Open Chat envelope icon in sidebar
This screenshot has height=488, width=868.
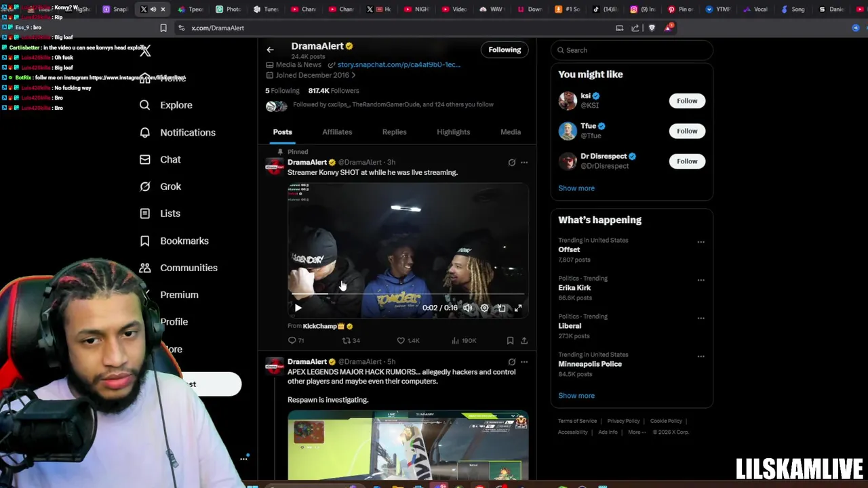(144, 159)
